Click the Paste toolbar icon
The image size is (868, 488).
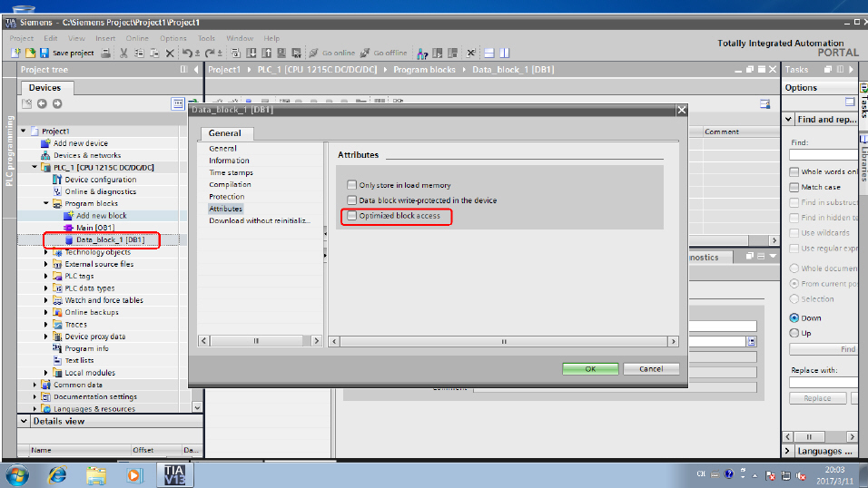154,54
